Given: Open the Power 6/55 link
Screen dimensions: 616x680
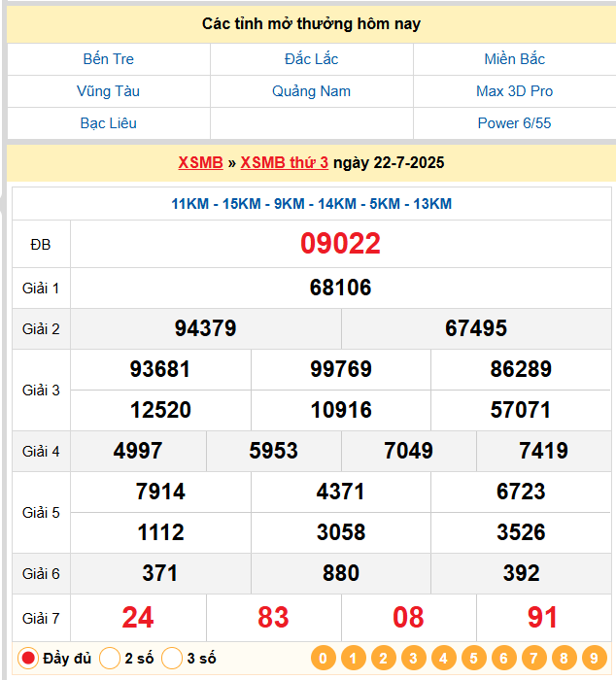Looking at the screenshot, I should point(515,123).
